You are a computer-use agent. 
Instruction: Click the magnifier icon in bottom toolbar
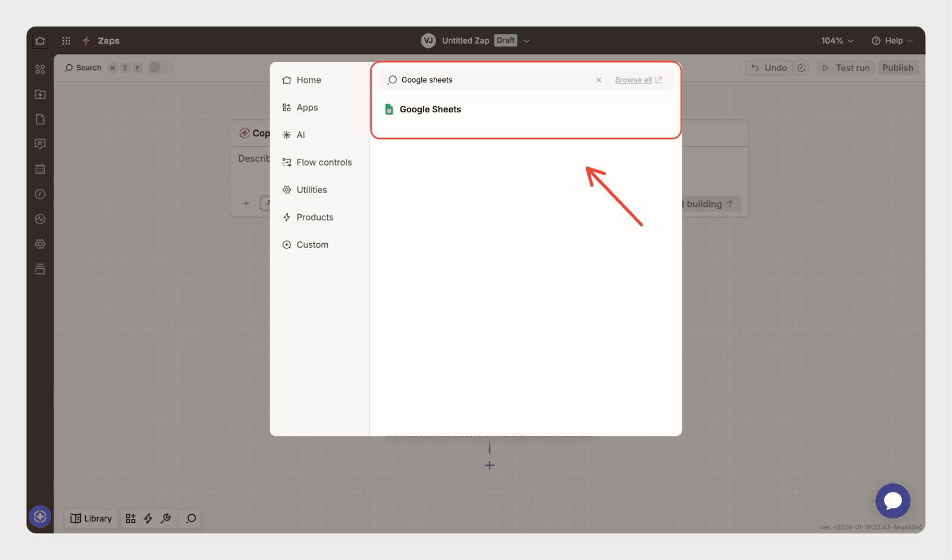191,518
